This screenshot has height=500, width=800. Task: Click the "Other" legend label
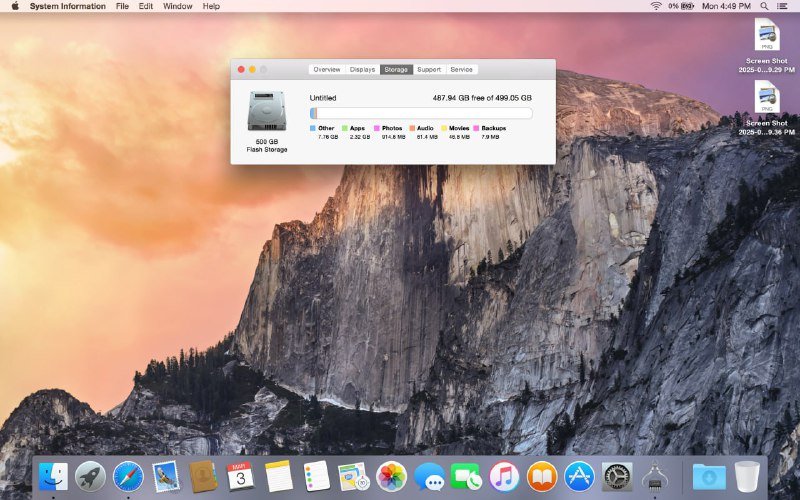pyautogui.click(x=327, y=129)
